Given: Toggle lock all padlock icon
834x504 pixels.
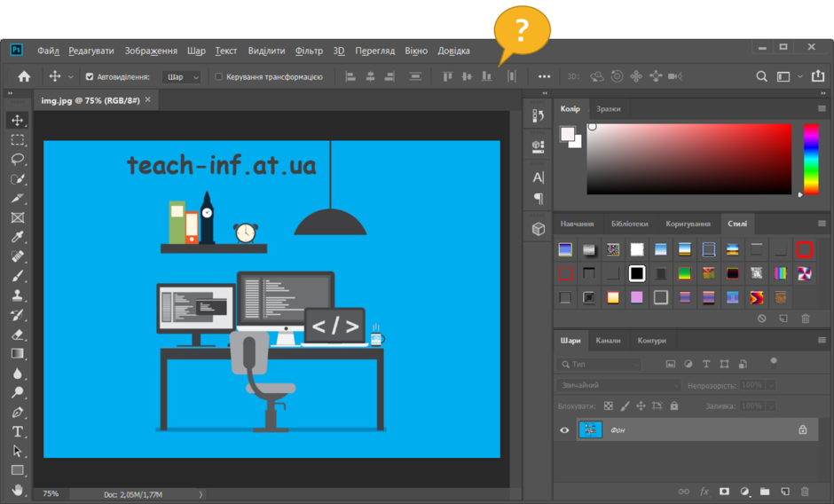Looking at the screenshot, I should [x=674, y=406].
